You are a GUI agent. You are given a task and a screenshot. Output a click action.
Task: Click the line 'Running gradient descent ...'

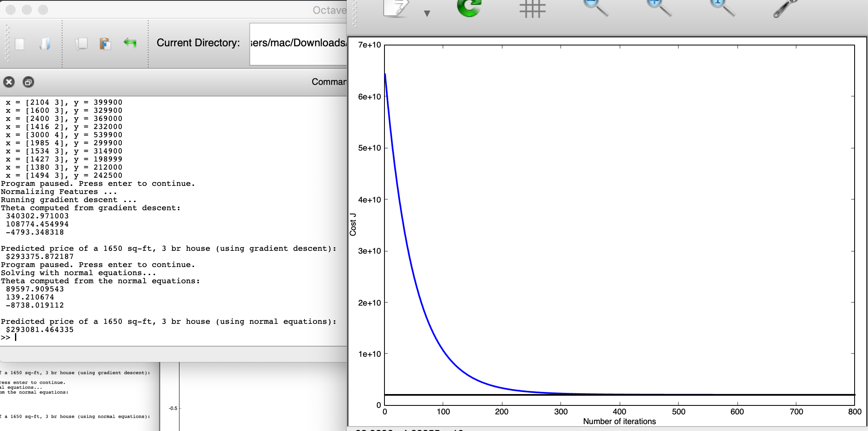69,200
